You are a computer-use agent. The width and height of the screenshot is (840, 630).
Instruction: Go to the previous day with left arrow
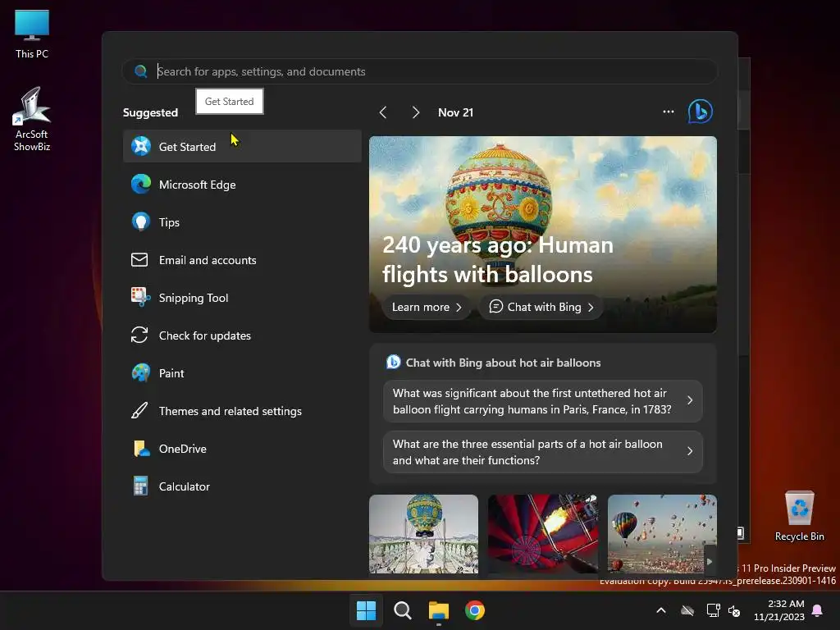pyautogui.click(x=383, y=112)
